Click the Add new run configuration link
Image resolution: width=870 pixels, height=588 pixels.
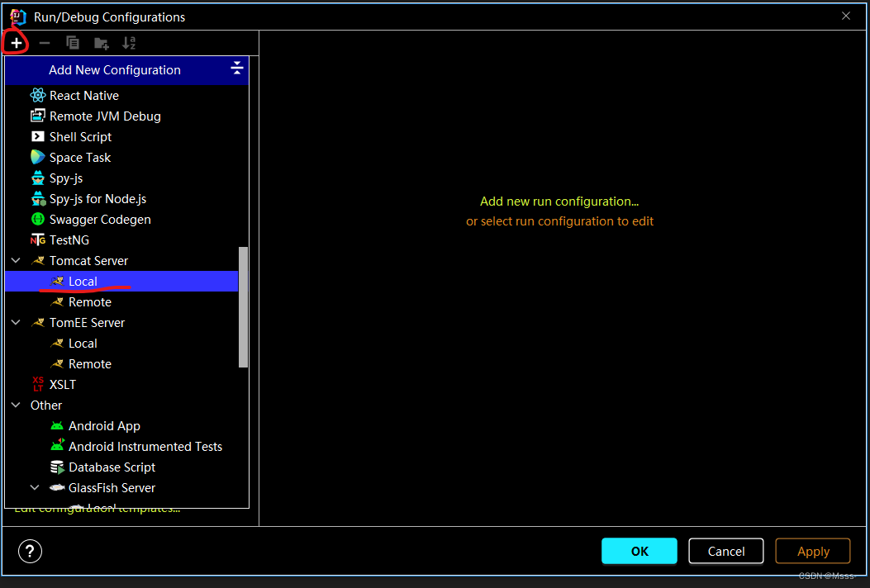tap(559, 202)
